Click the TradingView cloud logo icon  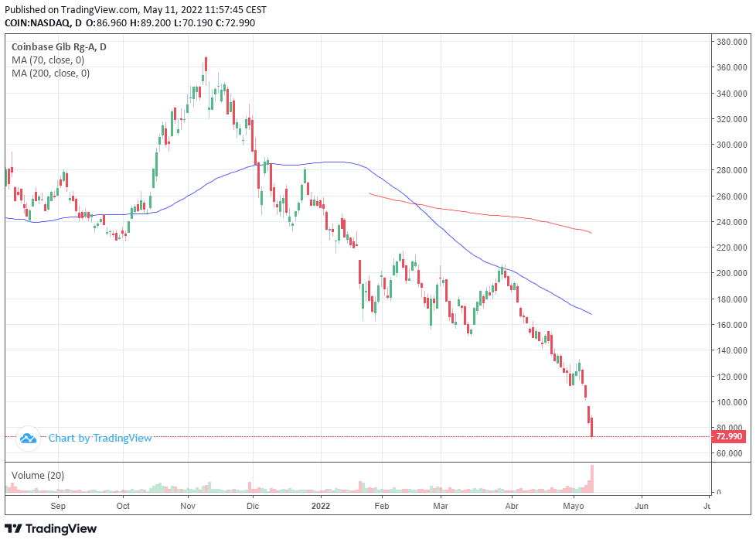coord(28,439)
